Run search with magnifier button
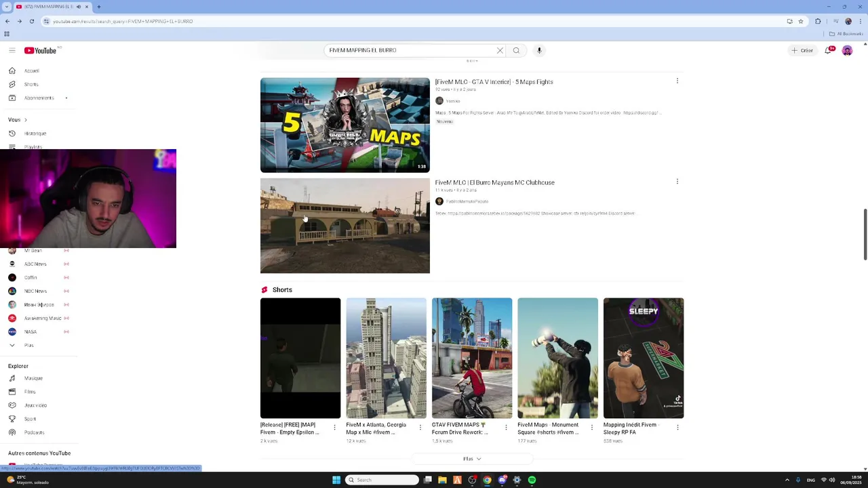Image resolution: width=868 pixels, height=488 pixels. coord(516,50)
